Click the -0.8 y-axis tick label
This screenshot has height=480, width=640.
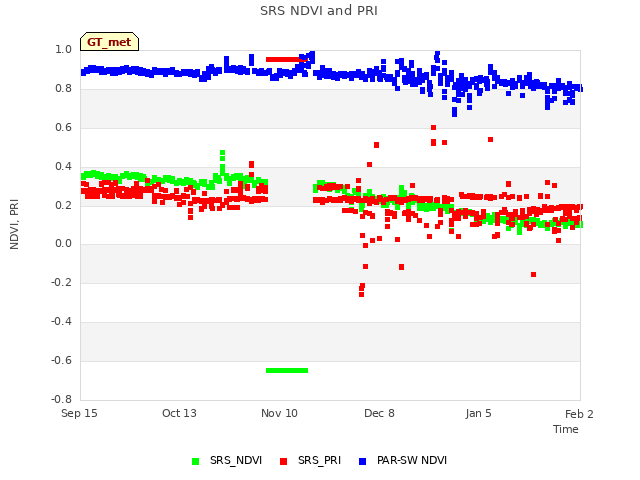coord(61,399)
